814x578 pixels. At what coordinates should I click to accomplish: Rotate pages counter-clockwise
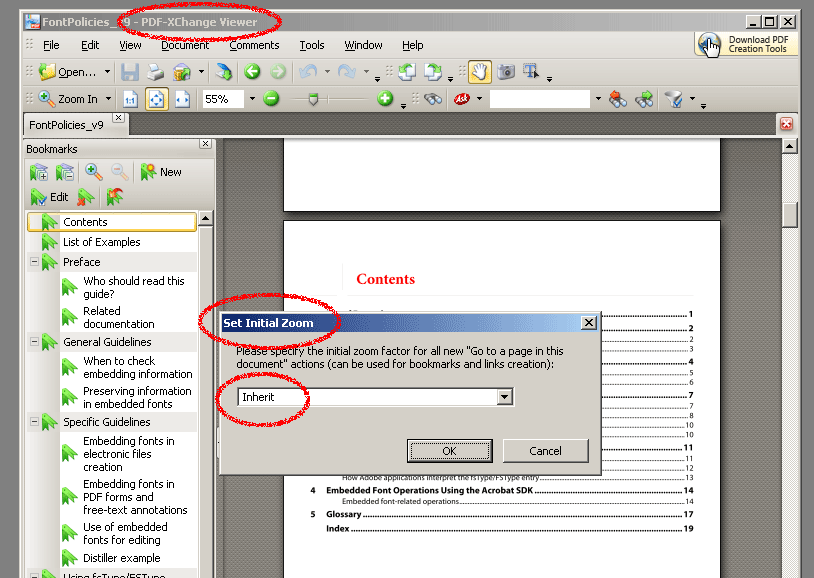pos(407,72)
